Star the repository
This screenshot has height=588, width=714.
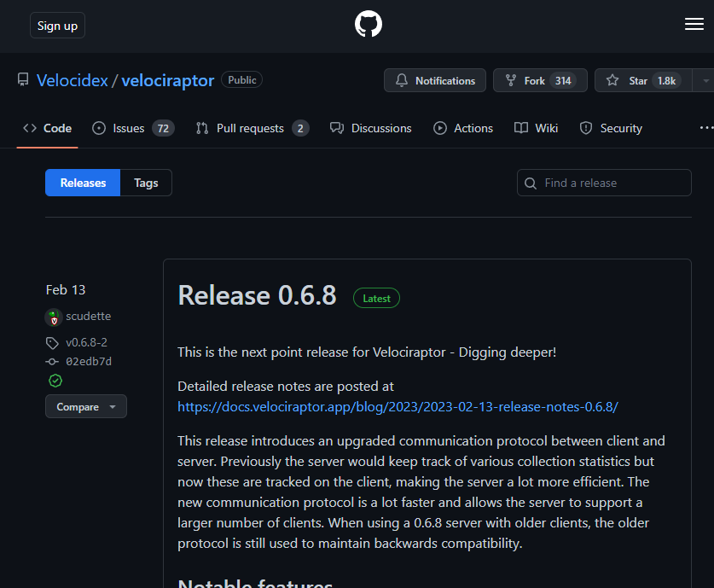click(x=643, y=80)
